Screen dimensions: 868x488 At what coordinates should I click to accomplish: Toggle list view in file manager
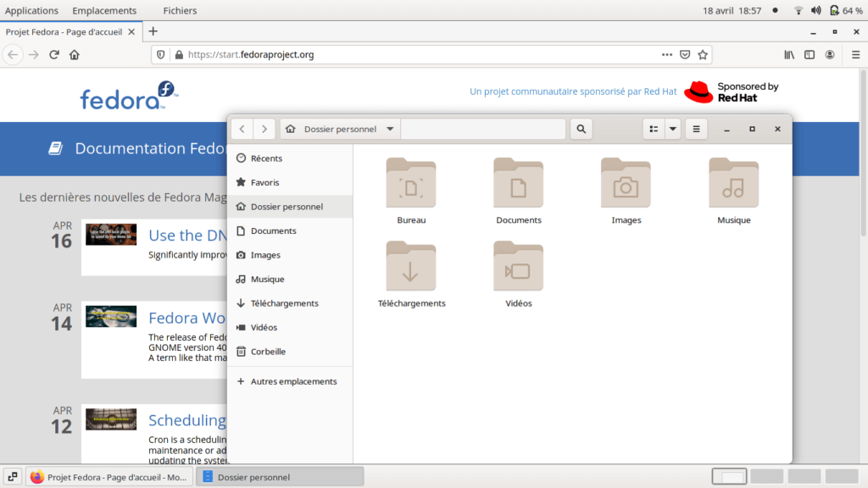click(654, 129)
